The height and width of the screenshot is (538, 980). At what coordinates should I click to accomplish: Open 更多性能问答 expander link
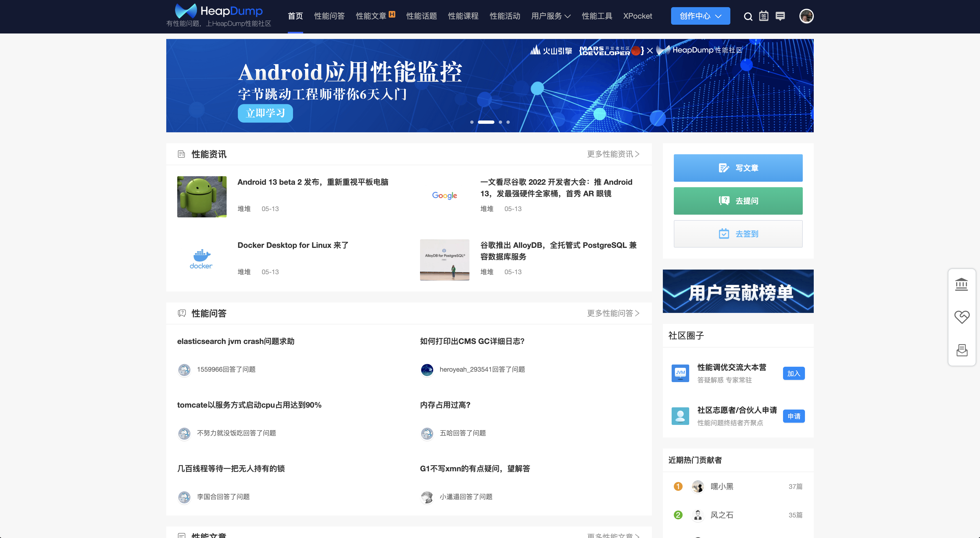click(x=613, y=313)
